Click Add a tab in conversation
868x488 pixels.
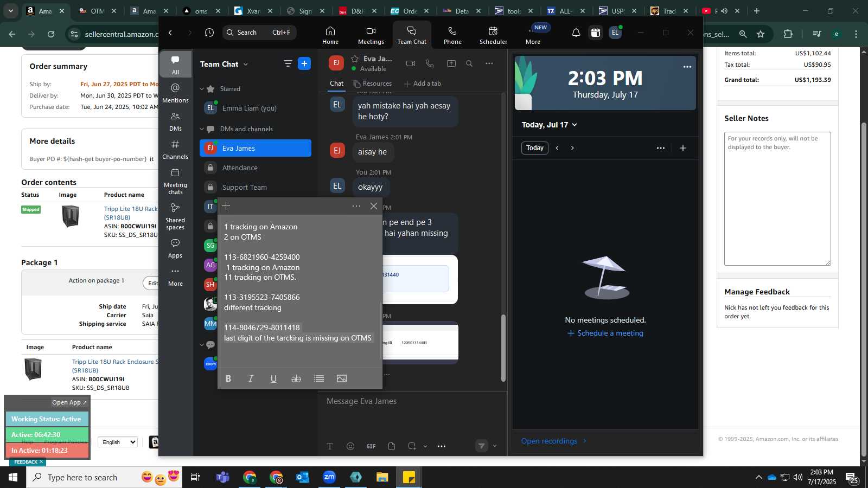(x=423, y=84)
